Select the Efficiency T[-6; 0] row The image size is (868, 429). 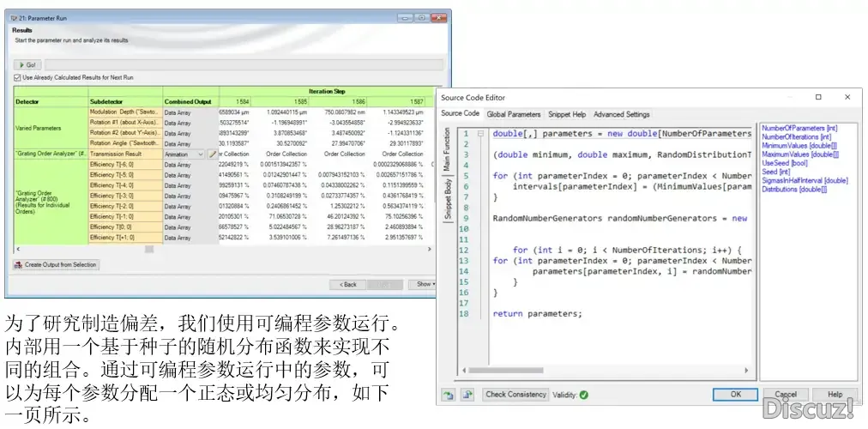click(x=125, y=165)
